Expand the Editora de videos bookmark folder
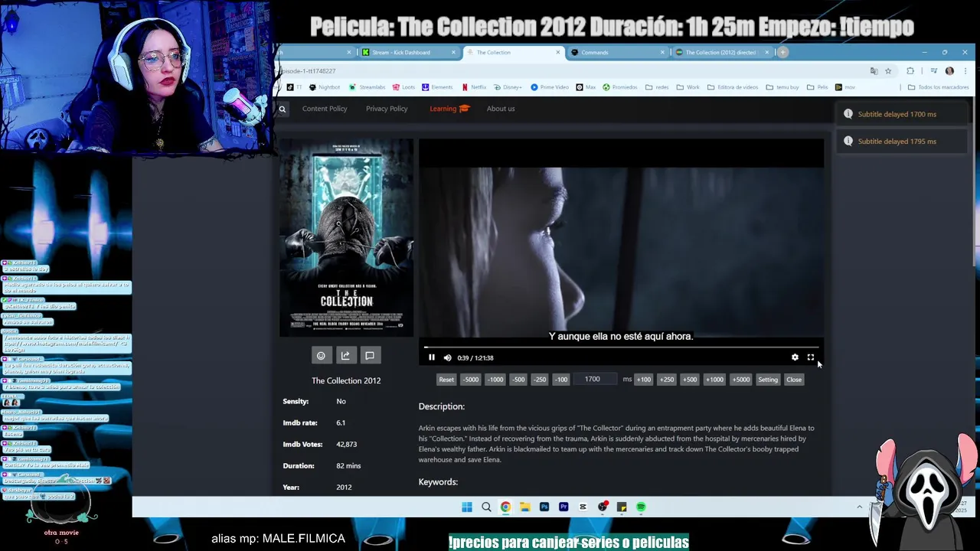980x551 pixels. [x=732, y=87]
